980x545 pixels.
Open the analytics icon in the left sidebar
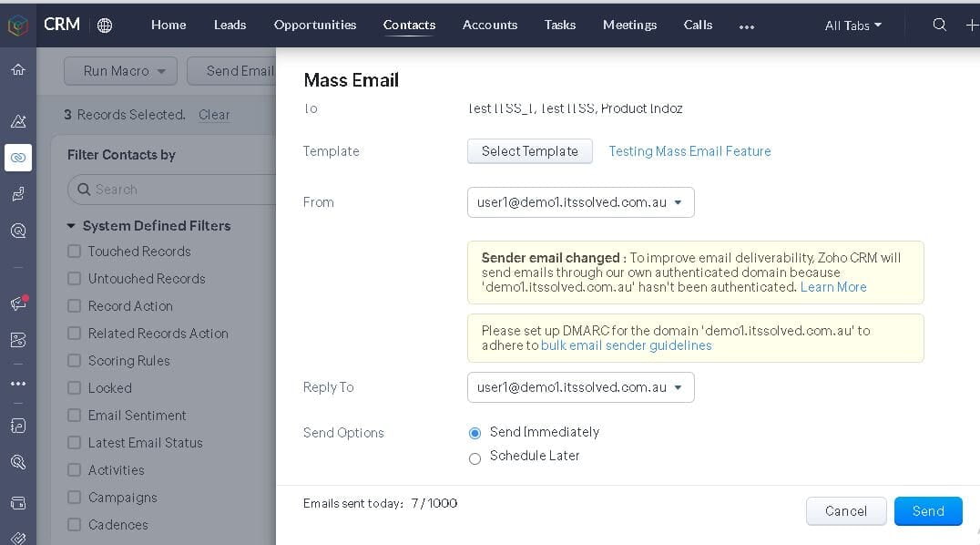18,121
